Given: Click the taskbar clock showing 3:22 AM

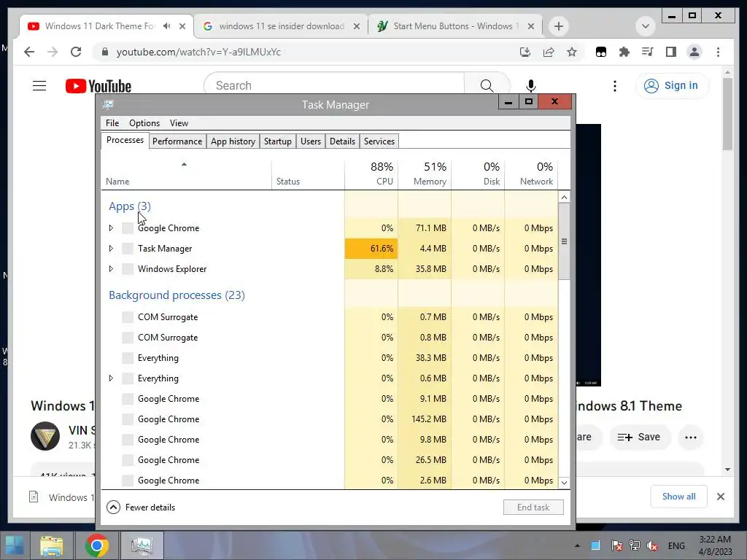Looking at the screenshot, I should click(x=715, y=545).
